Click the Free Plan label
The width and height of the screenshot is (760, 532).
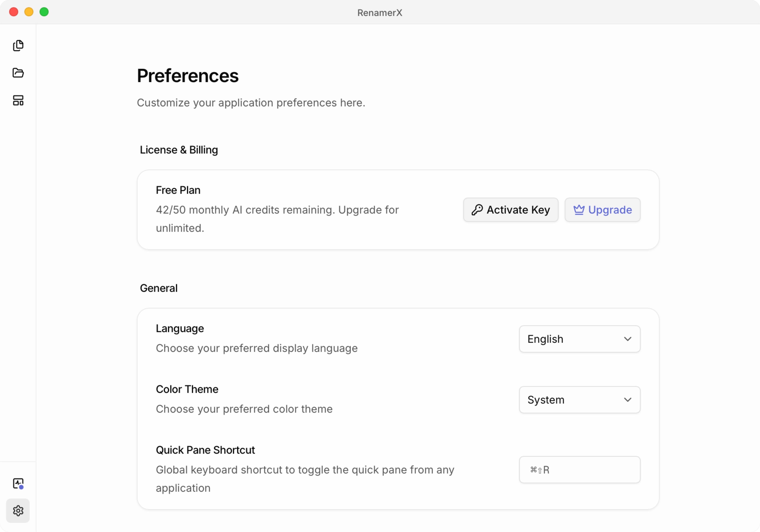pyautogui.click(x=178, y=190)
